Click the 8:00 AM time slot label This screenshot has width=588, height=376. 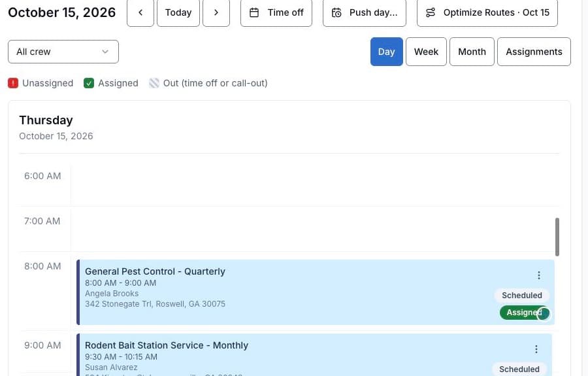tap(42, 266)
